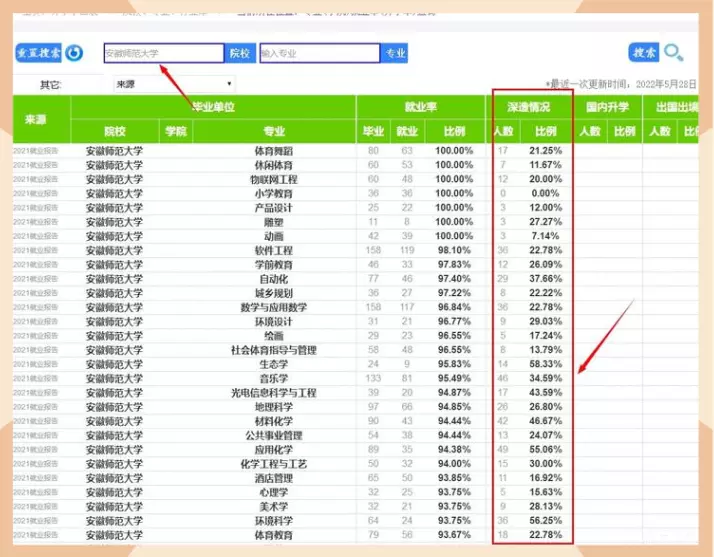The image size is (714, 557).
Task: Click the 58.33% ratio for 生态学
Action: [546, 364]
